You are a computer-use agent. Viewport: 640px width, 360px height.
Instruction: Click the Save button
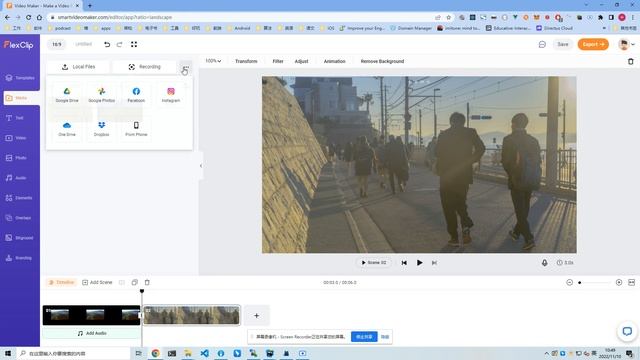point(563,44)
